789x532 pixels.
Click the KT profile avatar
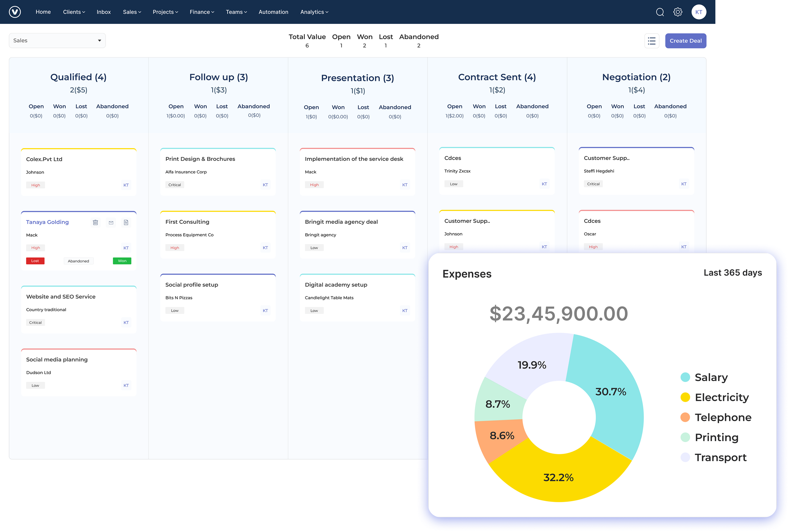[699, 12]
